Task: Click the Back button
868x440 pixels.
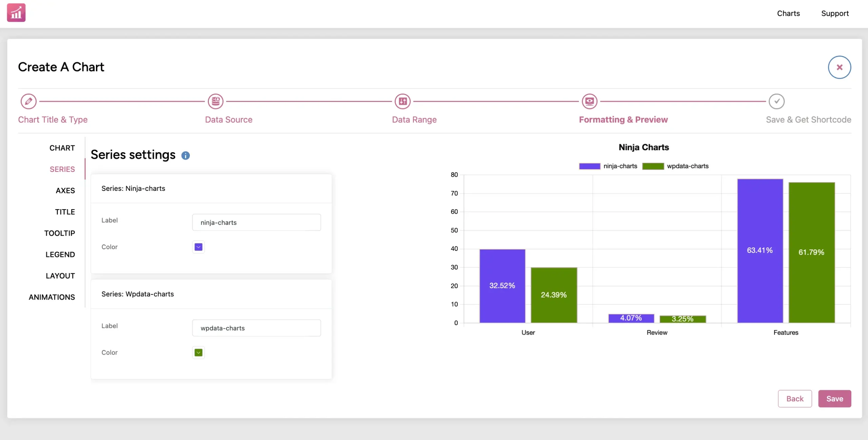Action: pos(795,399)
